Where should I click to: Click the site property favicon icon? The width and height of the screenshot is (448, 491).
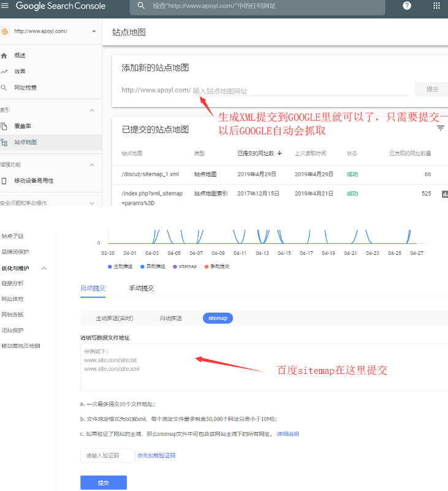click(x=5, y=31)
